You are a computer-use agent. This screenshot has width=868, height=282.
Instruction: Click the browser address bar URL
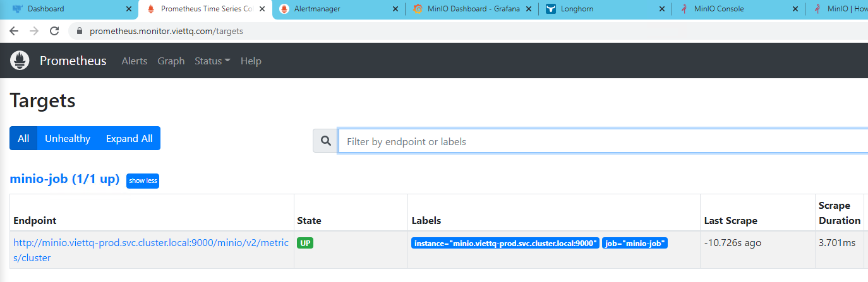coord(166,31)
